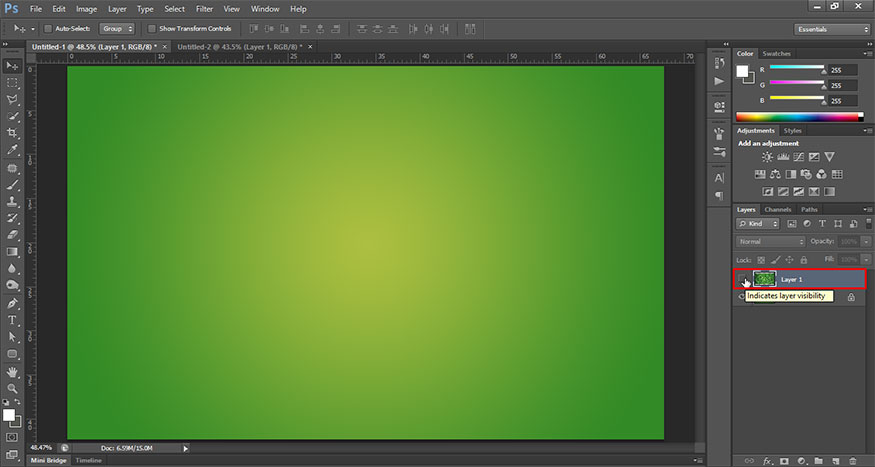
Task: Open the Character panel icon
Action: tap(719, 178)
